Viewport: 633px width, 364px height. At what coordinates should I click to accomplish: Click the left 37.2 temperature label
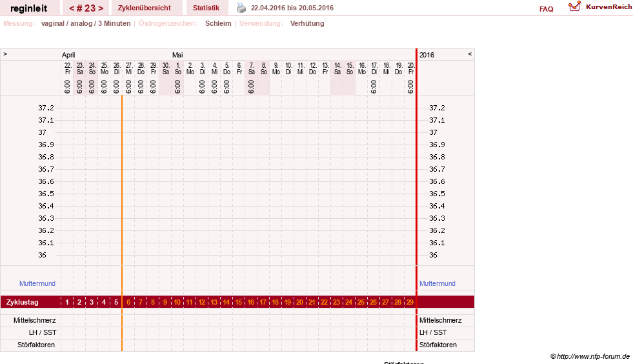coord(46,108)
